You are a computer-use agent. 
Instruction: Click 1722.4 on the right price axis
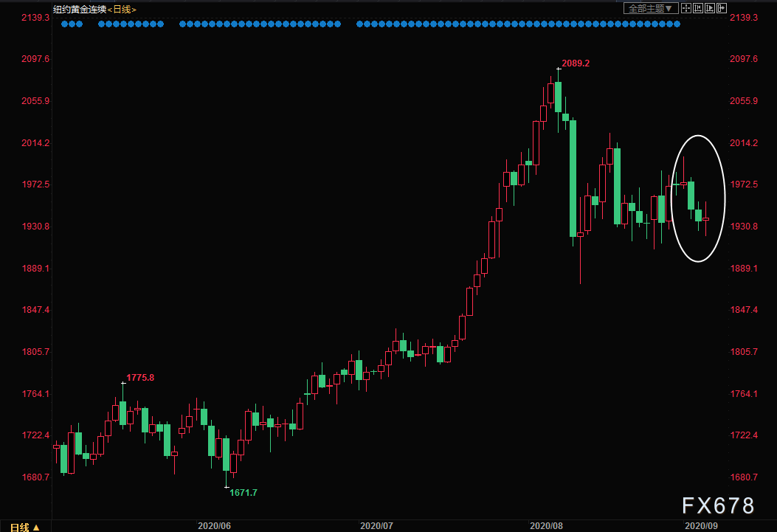pyautogui.click(x=744, y=435)
